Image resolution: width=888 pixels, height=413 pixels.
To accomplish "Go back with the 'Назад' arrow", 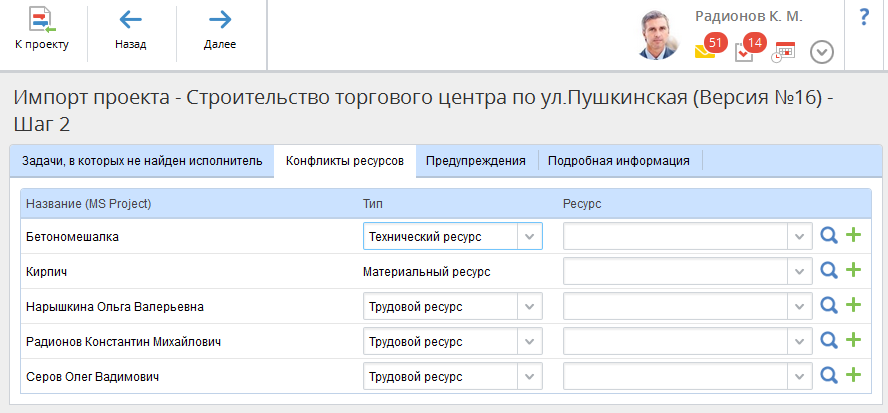I will pyautogui.click(x=131, y=29).
